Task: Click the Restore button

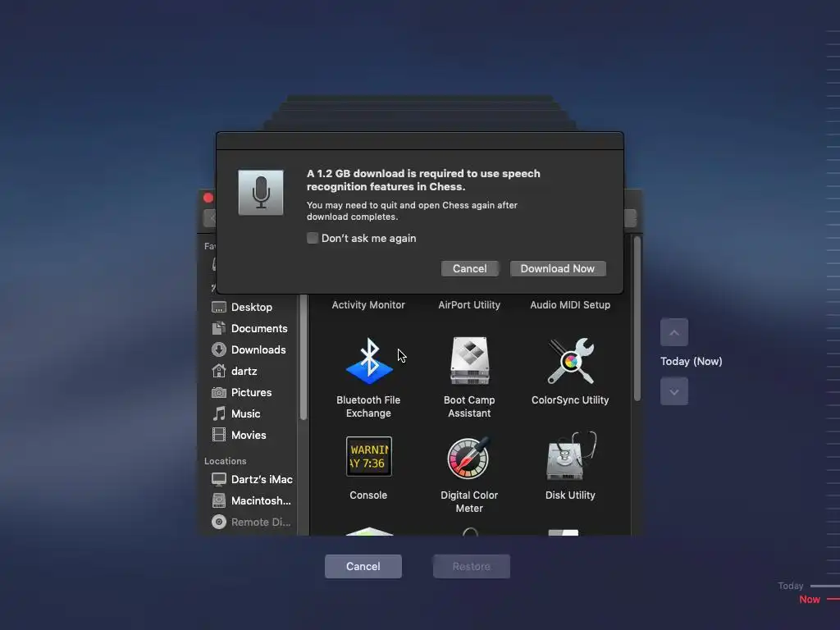Action: pyautogui.click(x=472, y=566)
